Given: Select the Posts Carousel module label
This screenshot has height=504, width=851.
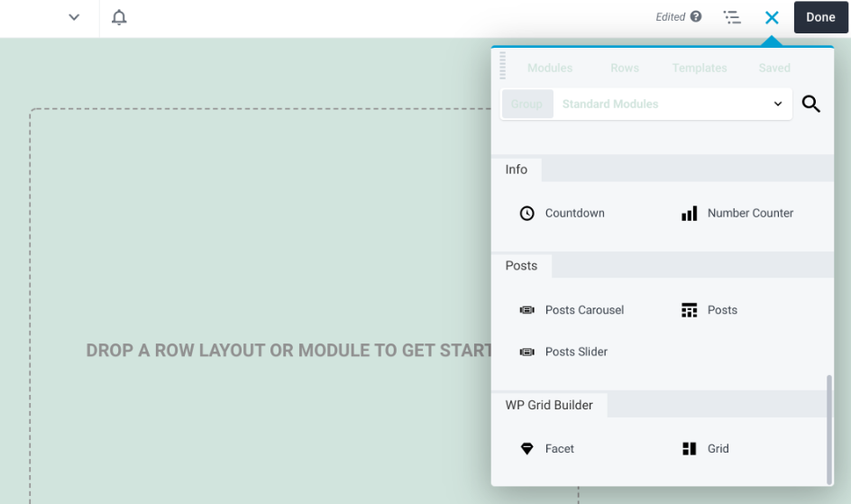Looking at the screenshot, I should [584, 310].
